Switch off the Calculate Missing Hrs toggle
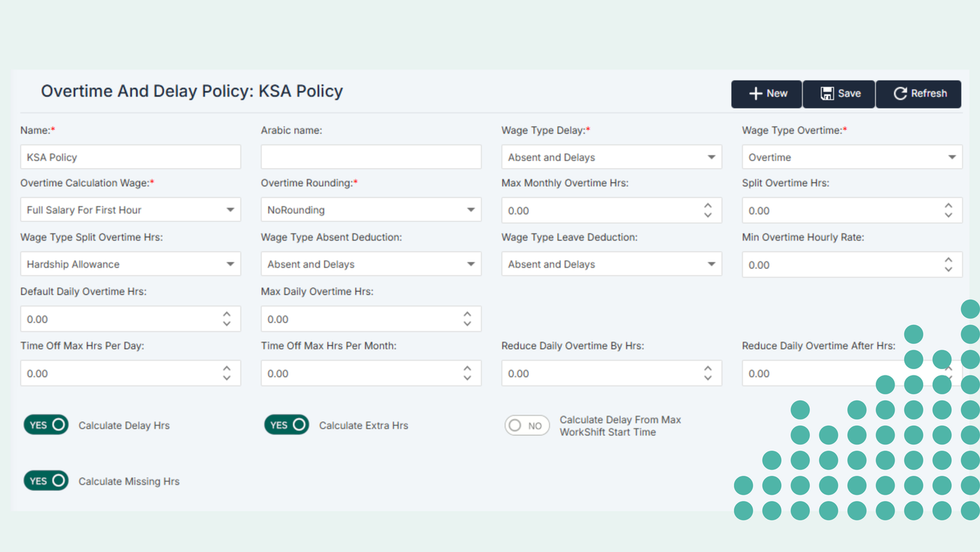The width and height of the screenshot is (980, 552). [46, 481]
